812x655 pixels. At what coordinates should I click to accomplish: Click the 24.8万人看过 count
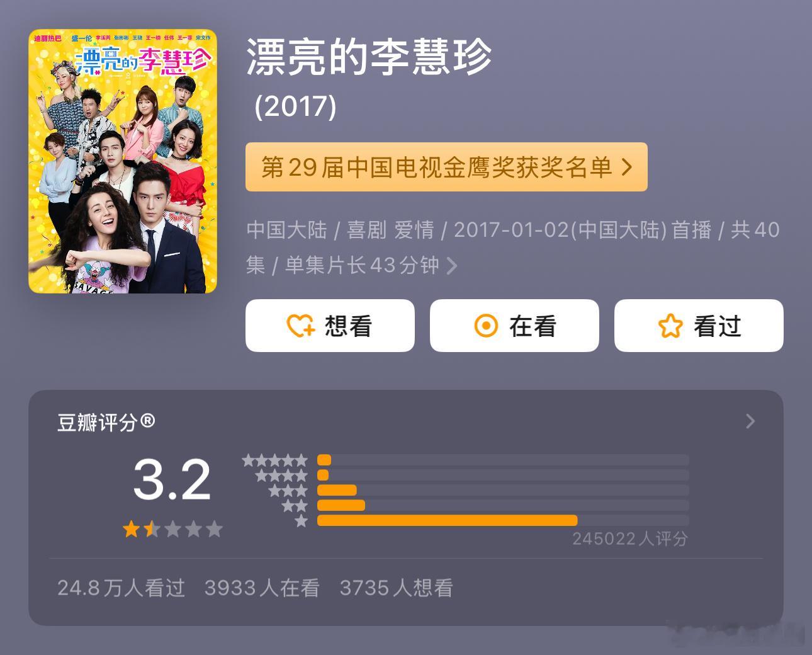pyautogui.click(x=121, y=588)
